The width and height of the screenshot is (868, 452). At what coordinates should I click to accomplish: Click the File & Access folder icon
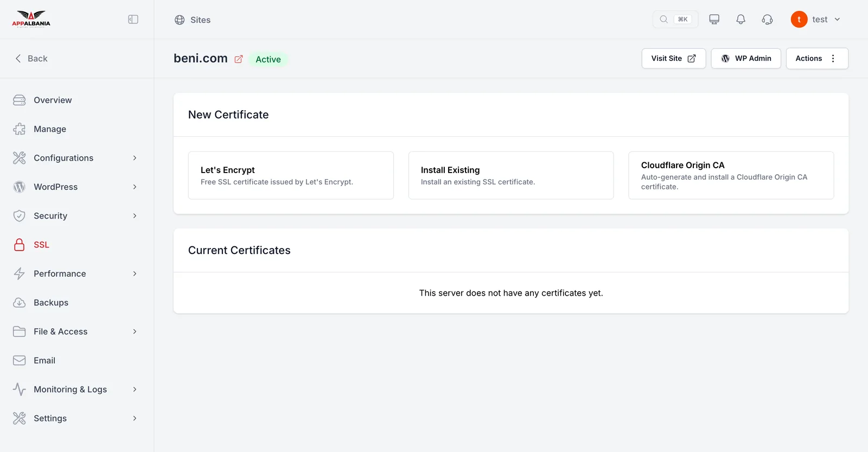pos(20,332)
